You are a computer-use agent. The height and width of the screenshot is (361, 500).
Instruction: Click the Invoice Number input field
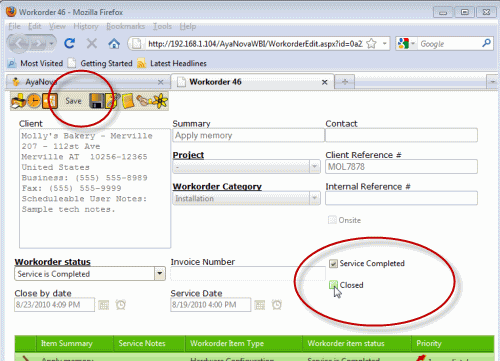tap(248, 274)
